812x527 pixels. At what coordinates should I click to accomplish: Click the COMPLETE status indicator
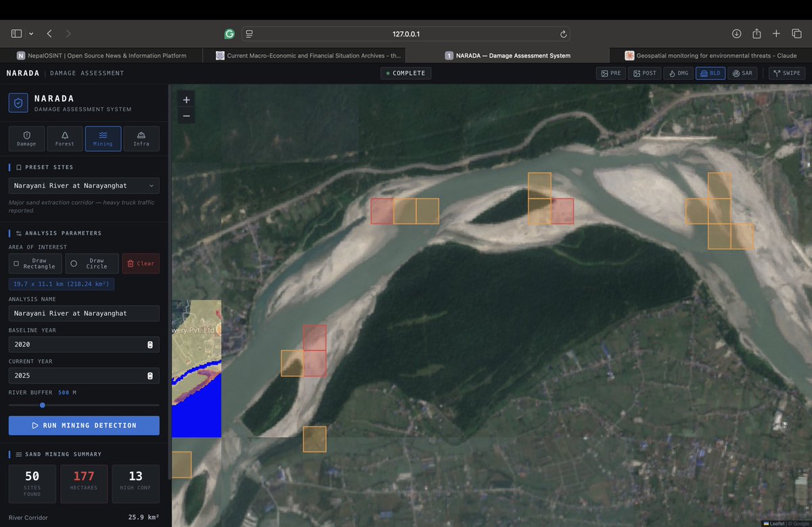(405, 73)
